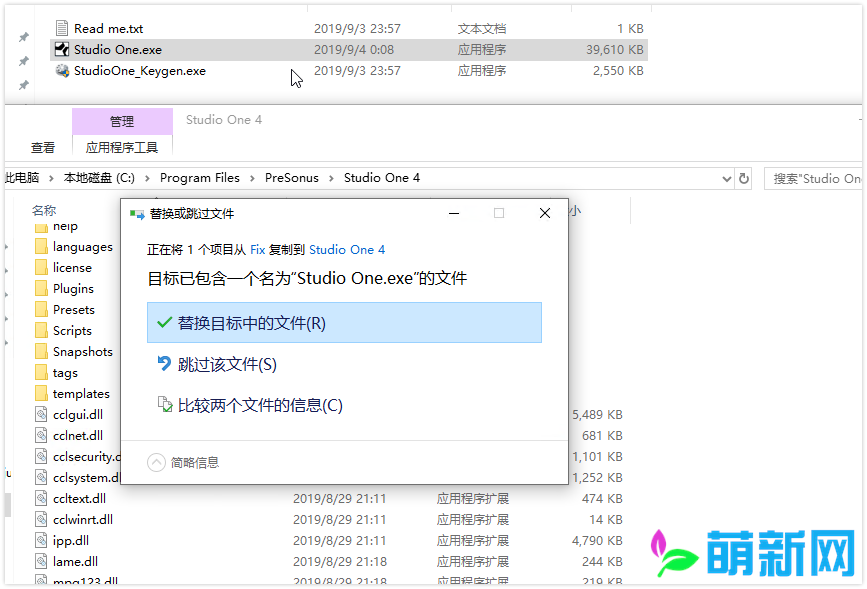Select the Studio One.exe application icon
867x589 pixels.
(x=62, y=49)
